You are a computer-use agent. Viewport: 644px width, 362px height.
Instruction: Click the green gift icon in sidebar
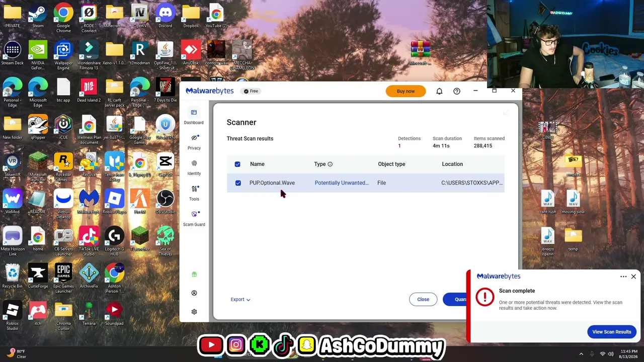[194, 274]
